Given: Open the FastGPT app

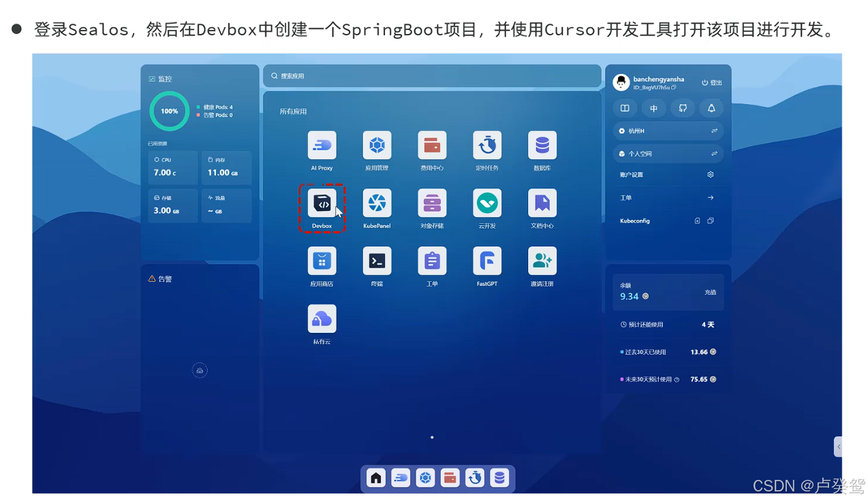Looking at the screenshot, I should point(487,261).
